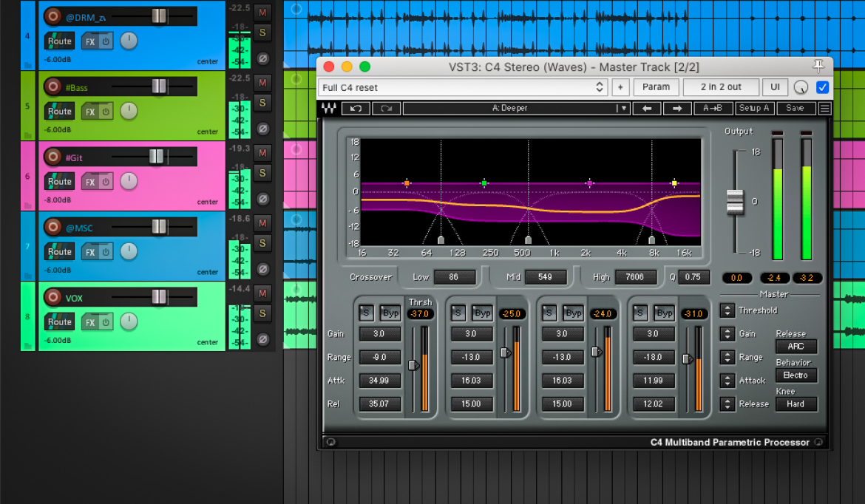Expand the A: Deeper preset list arrow

(623, 108)
